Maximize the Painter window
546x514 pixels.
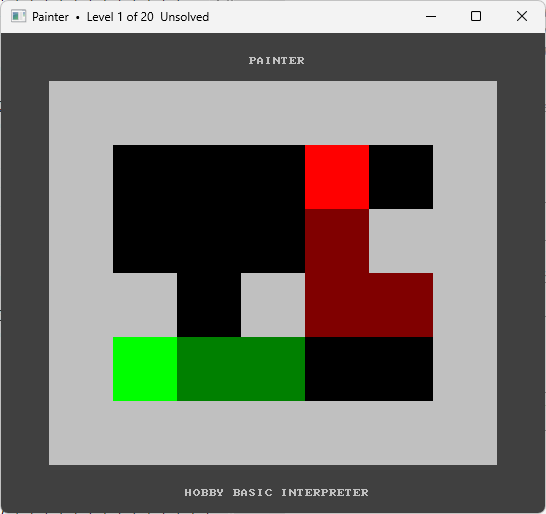476,16
